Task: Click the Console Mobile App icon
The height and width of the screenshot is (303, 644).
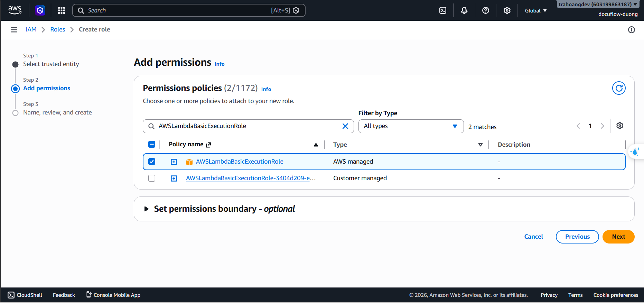Action: pos(89,295)
